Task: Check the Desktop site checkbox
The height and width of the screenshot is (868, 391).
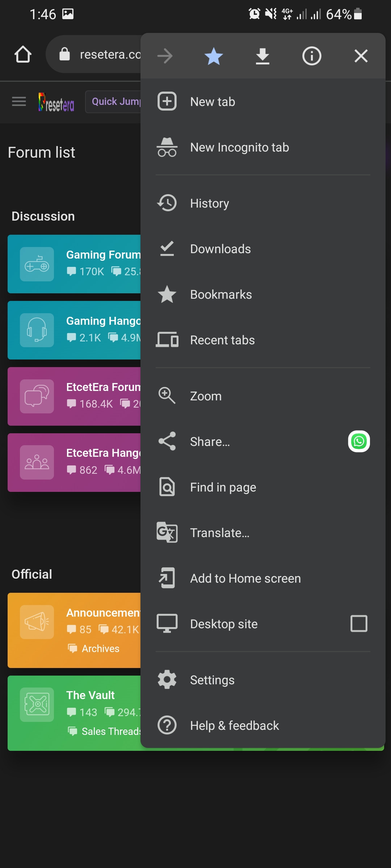Action: tap(359, 624)
